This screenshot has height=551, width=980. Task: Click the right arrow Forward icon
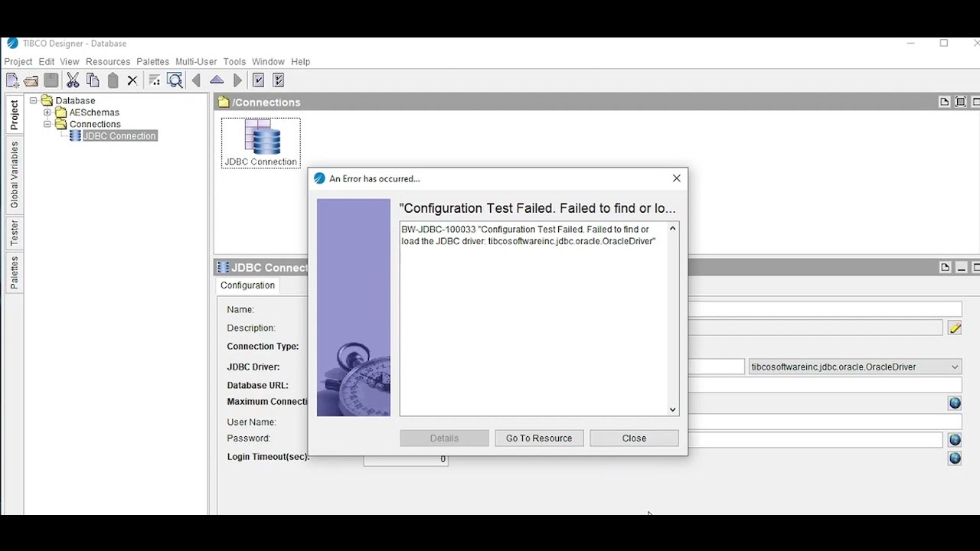(237, 80)
